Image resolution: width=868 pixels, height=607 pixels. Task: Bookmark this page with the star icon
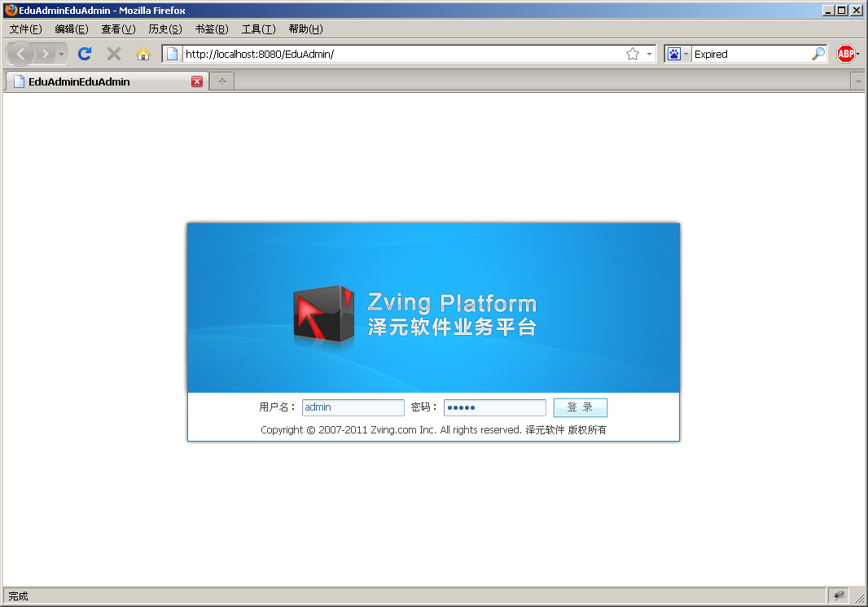tap(633, 54)
